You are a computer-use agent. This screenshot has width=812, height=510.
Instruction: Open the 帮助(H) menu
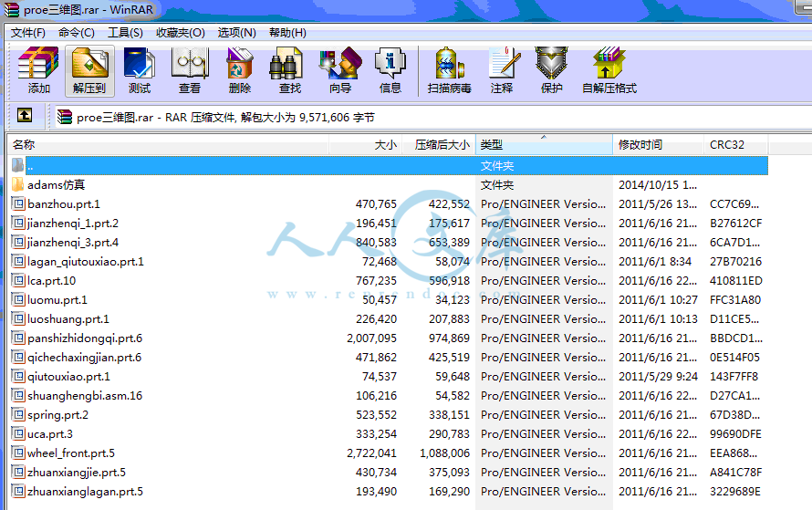[287, 33]
